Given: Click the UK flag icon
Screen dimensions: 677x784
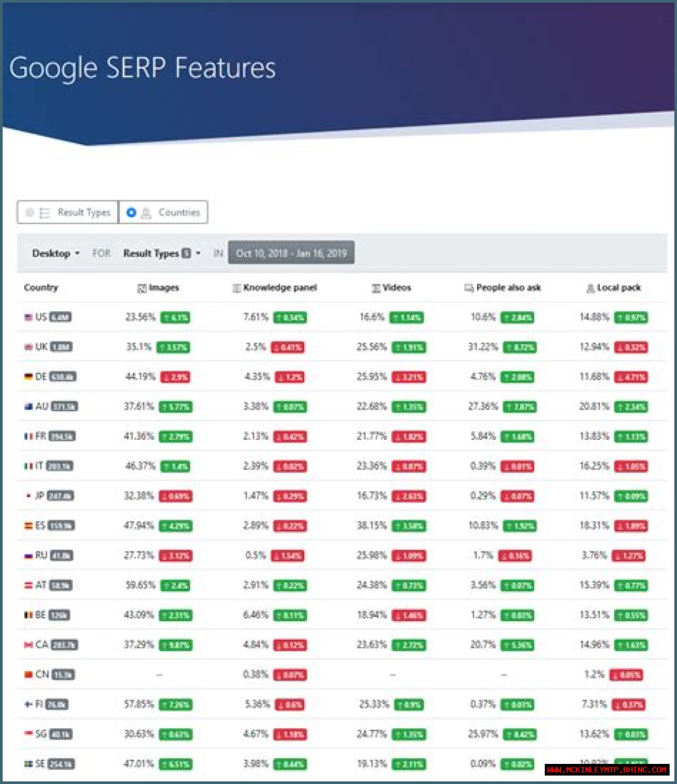Looking at the screenshot, I should click(29, 347).
